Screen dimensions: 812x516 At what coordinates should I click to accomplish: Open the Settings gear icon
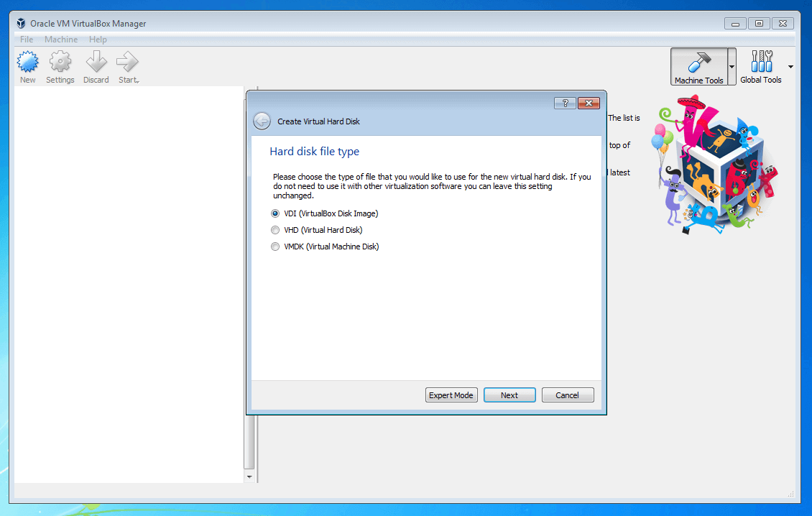pyautogui.click(x=60, y=63)
